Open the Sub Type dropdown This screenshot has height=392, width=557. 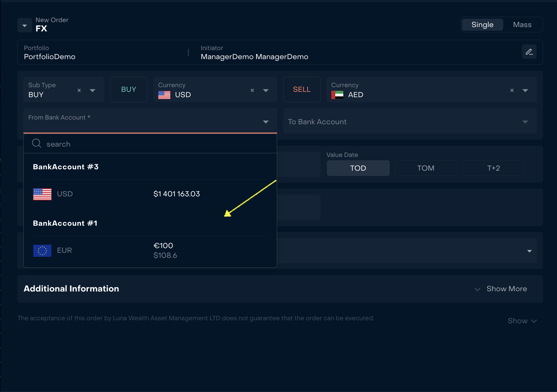point(92,90)
